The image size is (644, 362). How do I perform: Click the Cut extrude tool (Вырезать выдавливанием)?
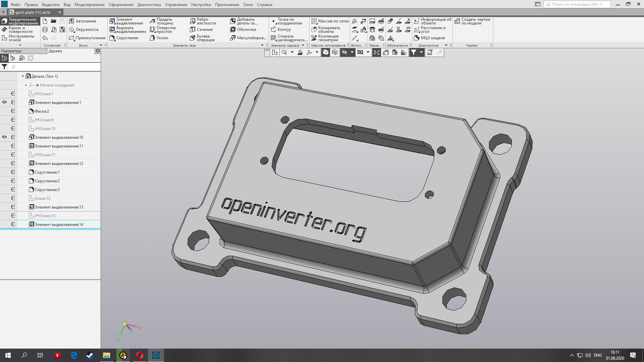pos(127,30)
